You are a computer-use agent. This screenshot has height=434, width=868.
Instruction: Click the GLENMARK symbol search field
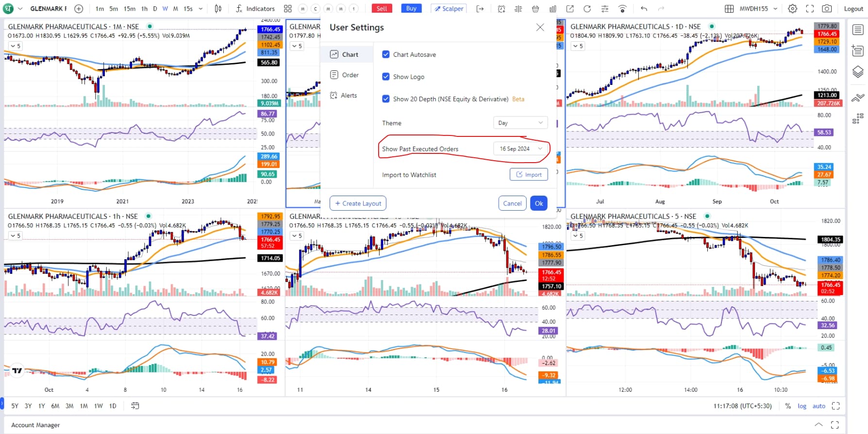[x=49, y=9]
